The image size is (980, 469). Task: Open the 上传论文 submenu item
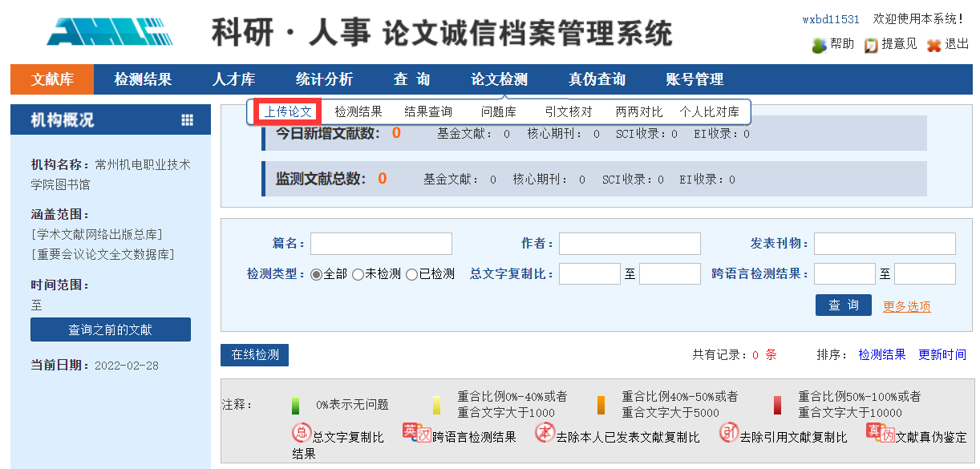tap(288, 111)
